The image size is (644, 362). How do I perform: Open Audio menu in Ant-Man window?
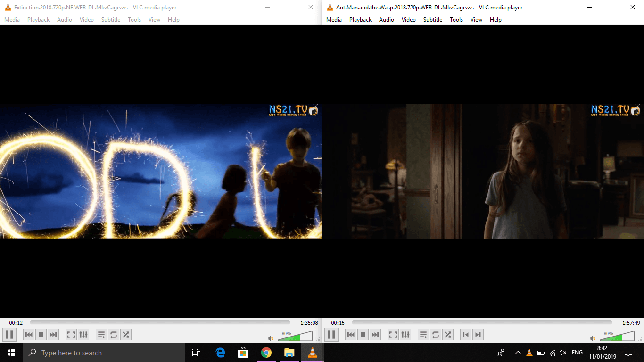pos(387,20)
